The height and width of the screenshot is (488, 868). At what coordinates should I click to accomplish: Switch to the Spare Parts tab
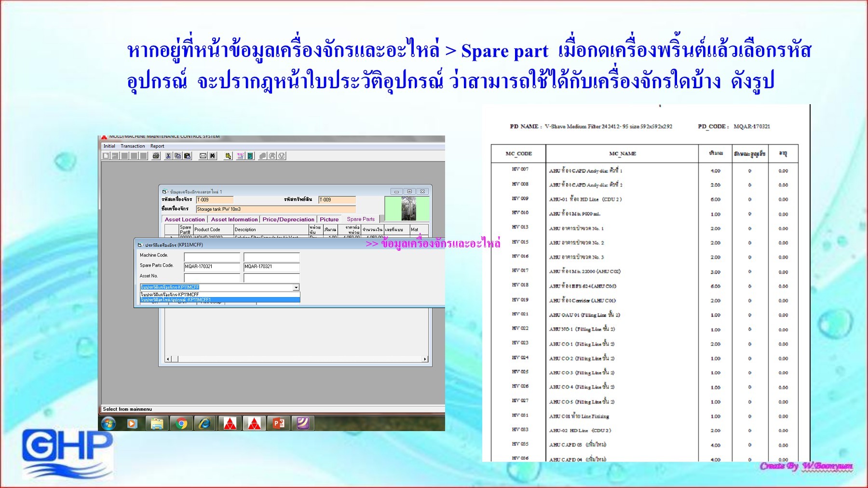point(360,219)
